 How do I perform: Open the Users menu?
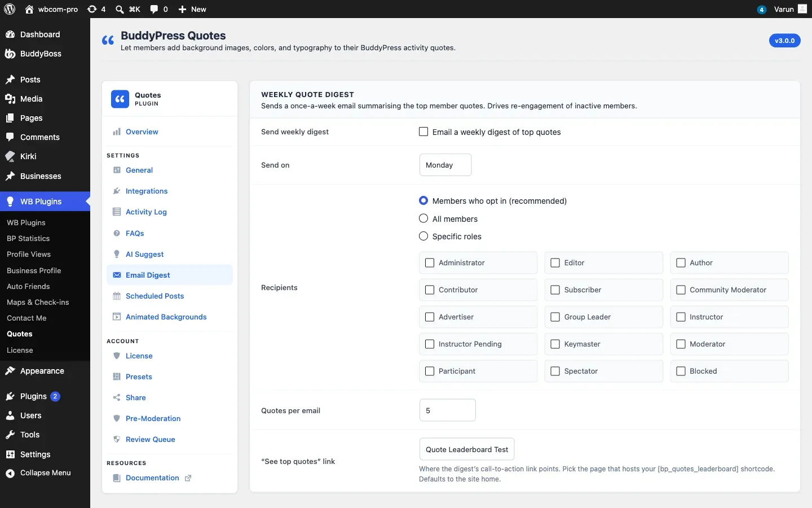(45, 415)
